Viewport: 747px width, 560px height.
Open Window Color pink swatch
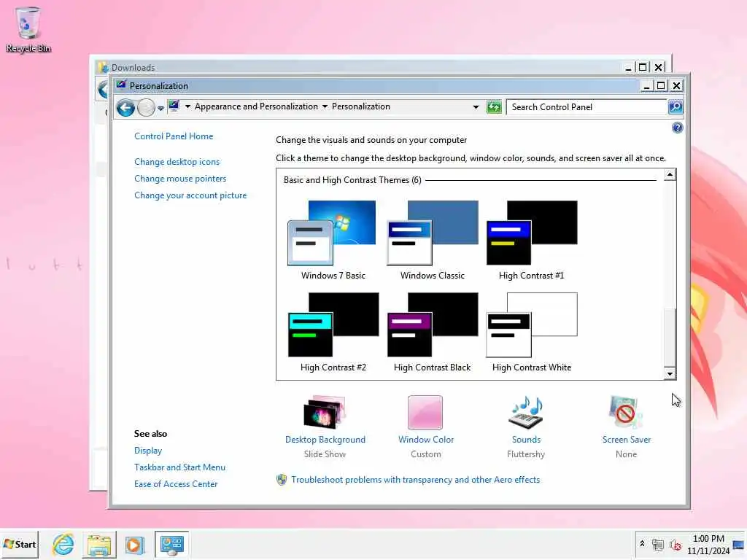(x=425, y=413)
